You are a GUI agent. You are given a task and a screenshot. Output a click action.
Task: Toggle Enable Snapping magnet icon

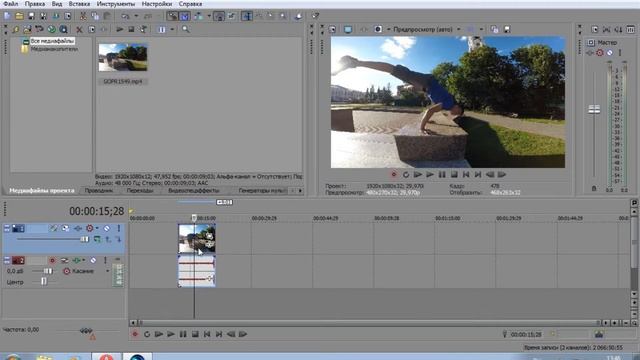click(173, 16)
